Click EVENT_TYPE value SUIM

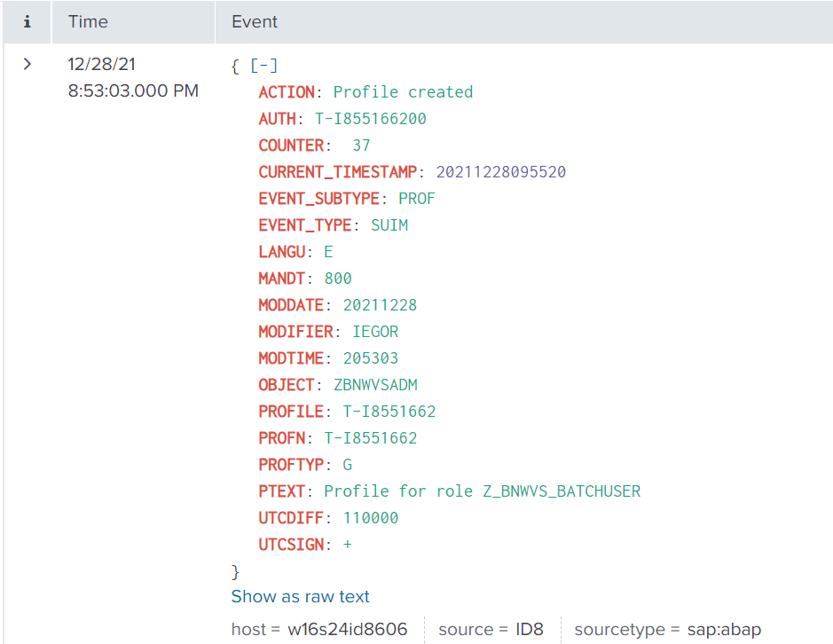pos(389,225)
